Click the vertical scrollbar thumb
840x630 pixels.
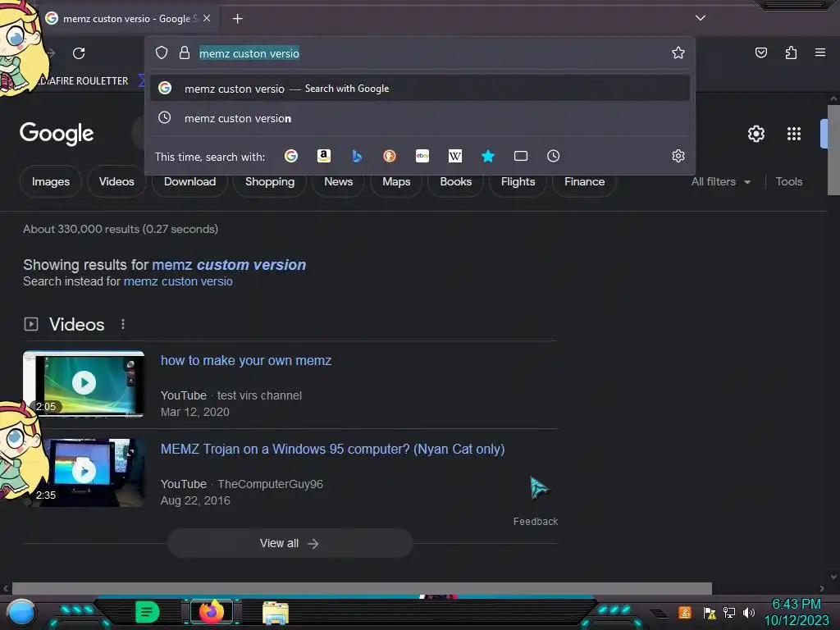coord(833,150)
